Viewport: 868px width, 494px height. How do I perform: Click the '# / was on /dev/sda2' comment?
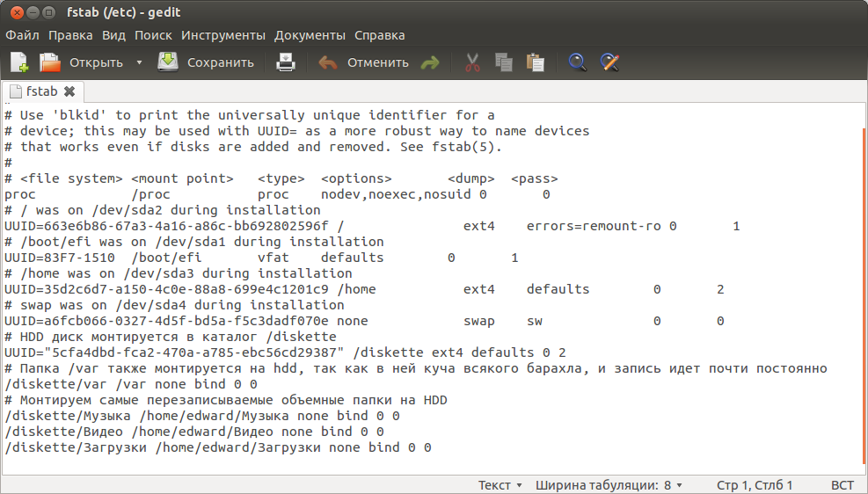[163, 210]
